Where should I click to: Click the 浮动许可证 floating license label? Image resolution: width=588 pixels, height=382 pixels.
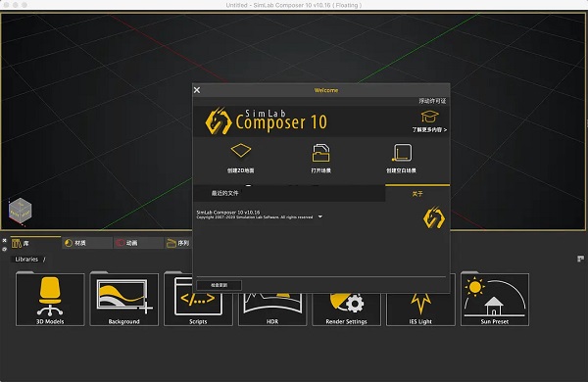click(432, 101)
